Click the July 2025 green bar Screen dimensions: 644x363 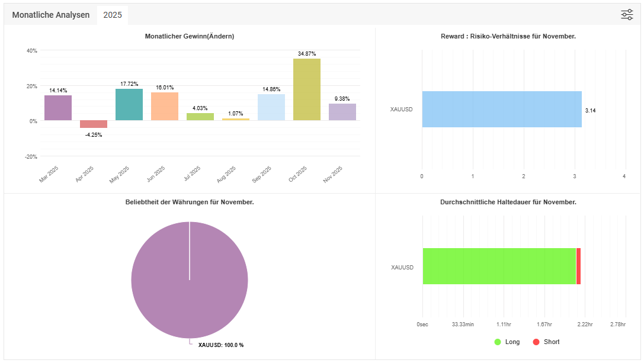[x=200, y=117]
